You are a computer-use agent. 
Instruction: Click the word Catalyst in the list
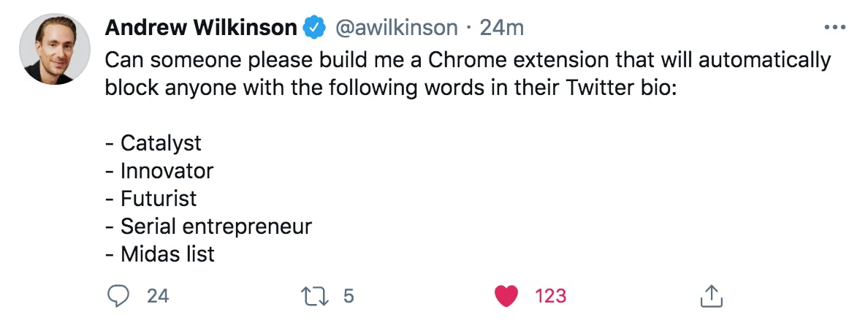(161, 143)
